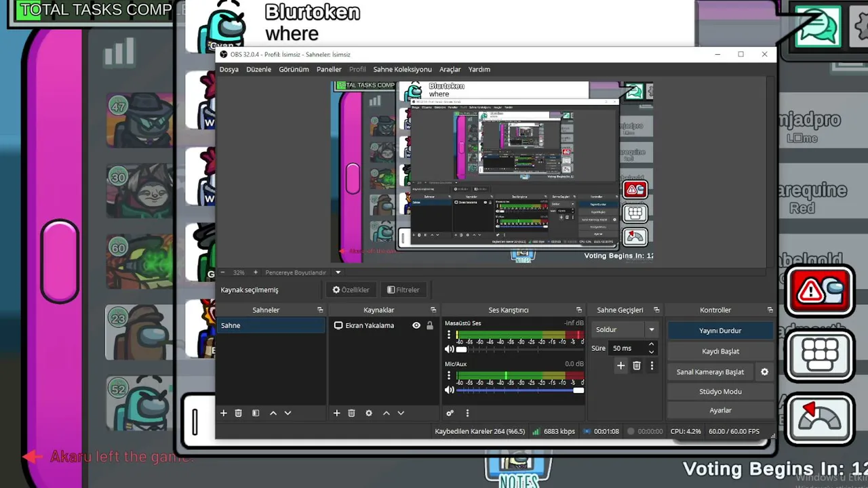Click Kaybedilen Kareler dropped frames status
This screenshot has width=868, height=488.
pos(479,431)
